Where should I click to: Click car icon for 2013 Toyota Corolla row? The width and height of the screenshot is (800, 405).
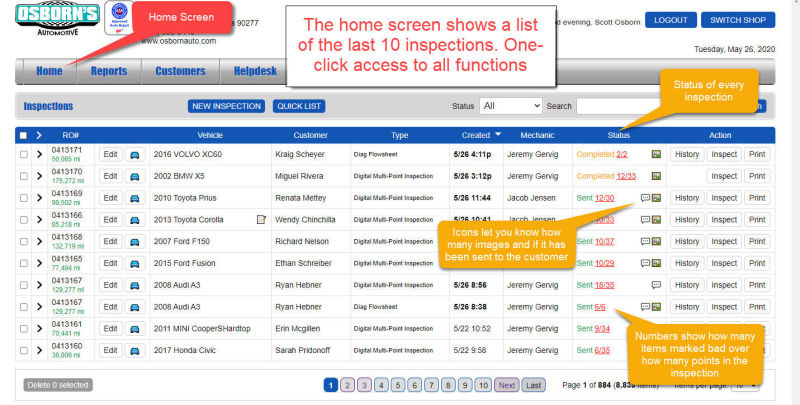[x=135, y=220]
